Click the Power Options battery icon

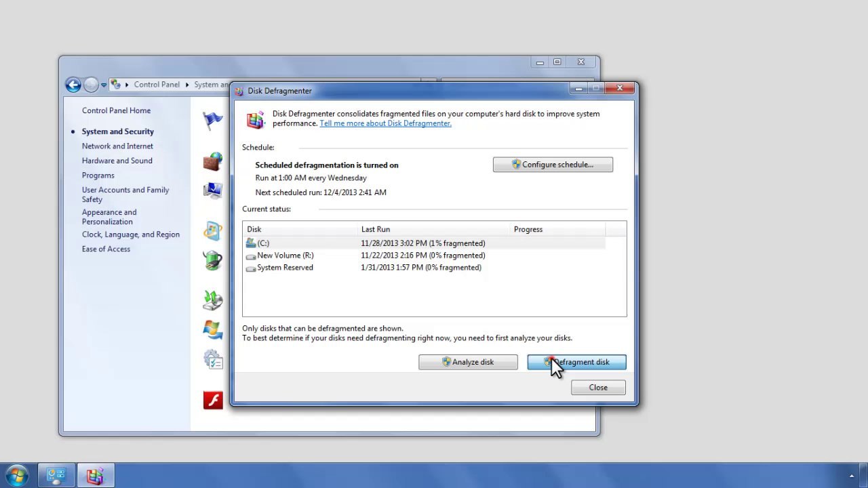tap(213, 261)
